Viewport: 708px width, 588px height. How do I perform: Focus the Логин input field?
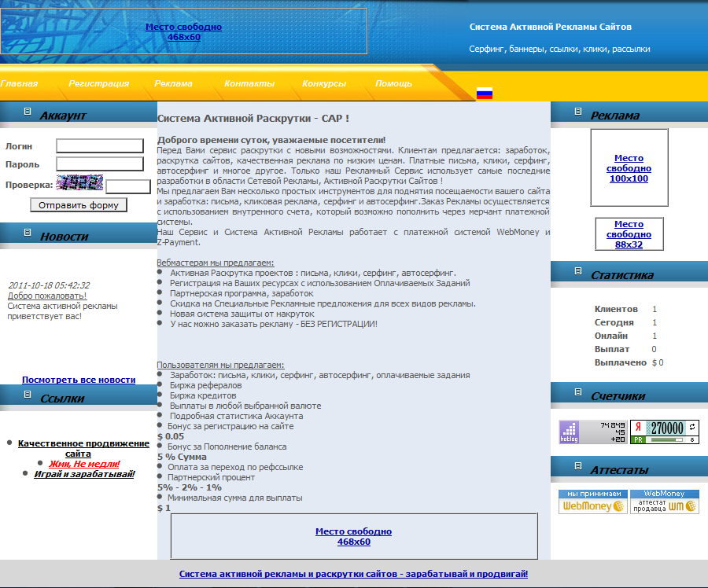point(100,145)
